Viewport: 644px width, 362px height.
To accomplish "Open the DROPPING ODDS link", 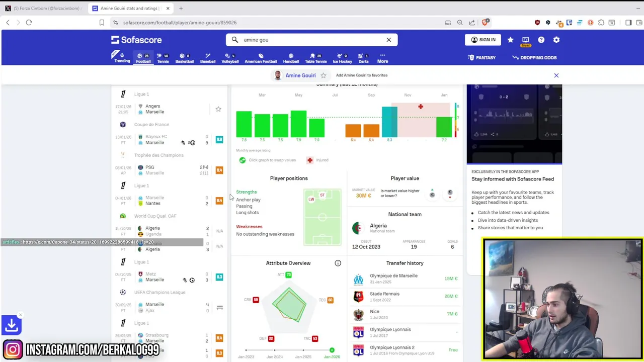I will click(x=534, y=57).
